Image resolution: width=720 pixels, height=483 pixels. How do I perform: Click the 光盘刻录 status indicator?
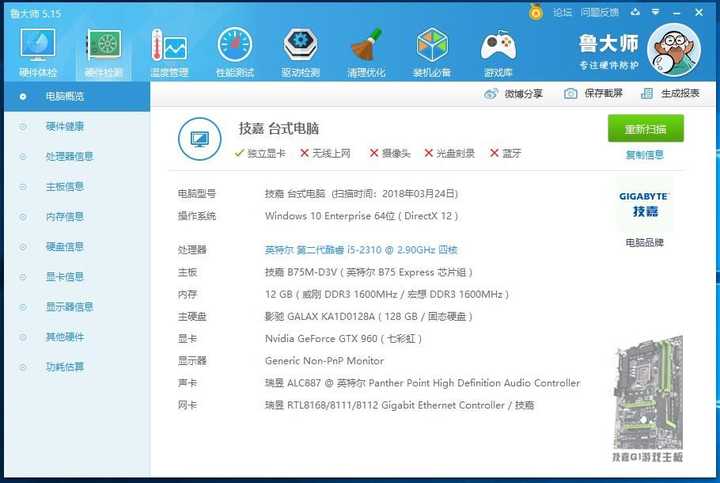450,153
